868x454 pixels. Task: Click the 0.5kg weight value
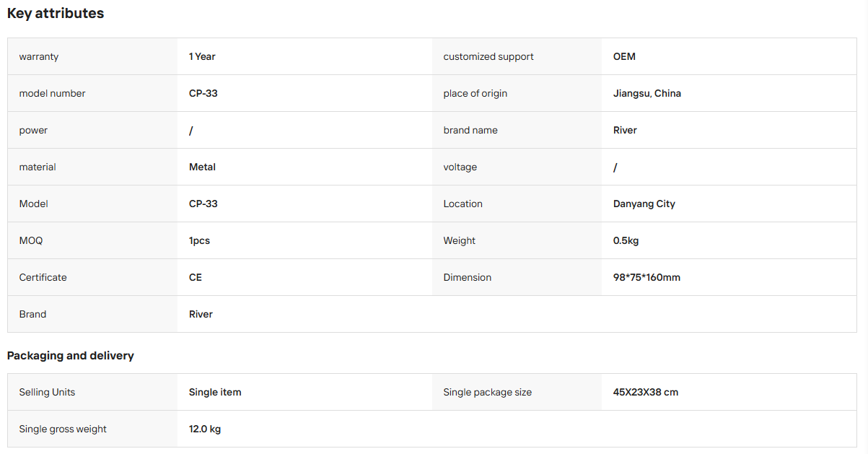(x=626, y=240)
